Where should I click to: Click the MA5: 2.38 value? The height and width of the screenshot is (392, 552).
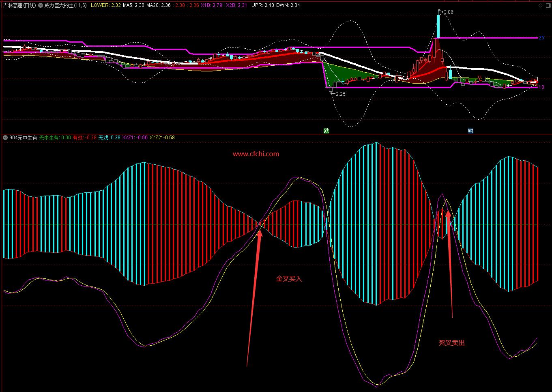coord(133,5)
